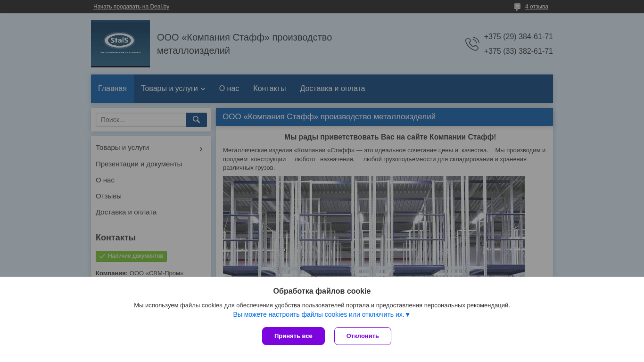
Task: Open Презентации и документы in the sidebar
Action: click(x=139, y=164)
